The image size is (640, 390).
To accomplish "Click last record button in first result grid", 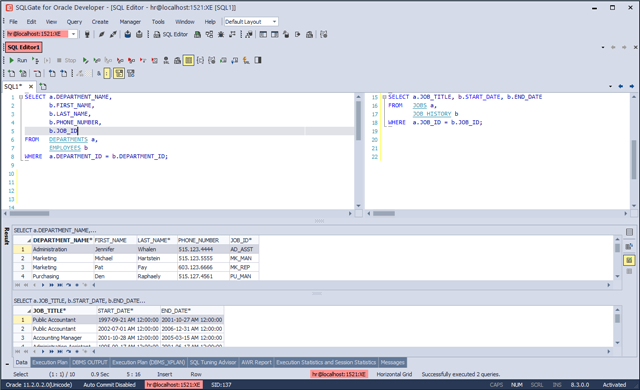I will point(60,285).
